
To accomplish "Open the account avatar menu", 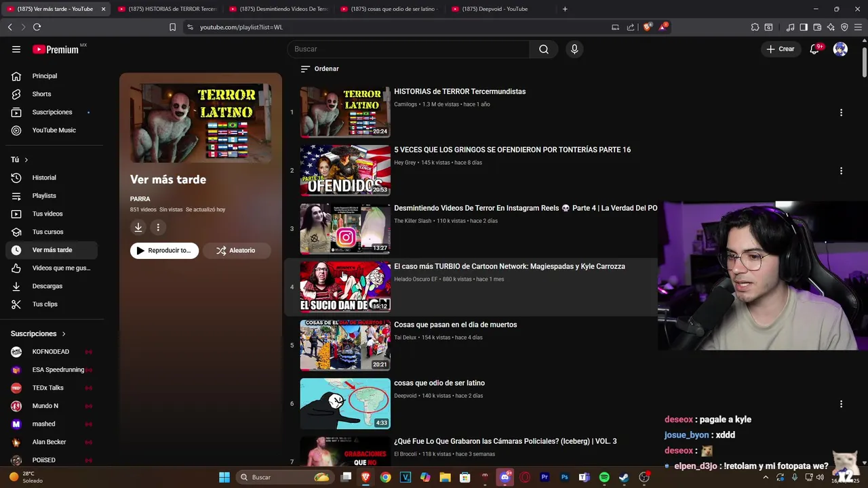I will click(x=840, y=49).
